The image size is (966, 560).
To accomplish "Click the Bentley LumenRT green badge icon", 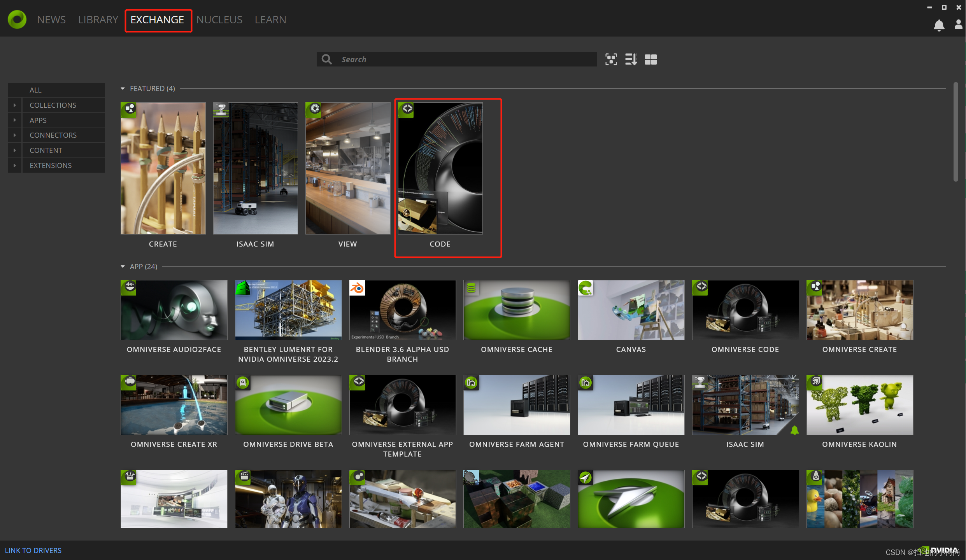I will click(243, 287).
